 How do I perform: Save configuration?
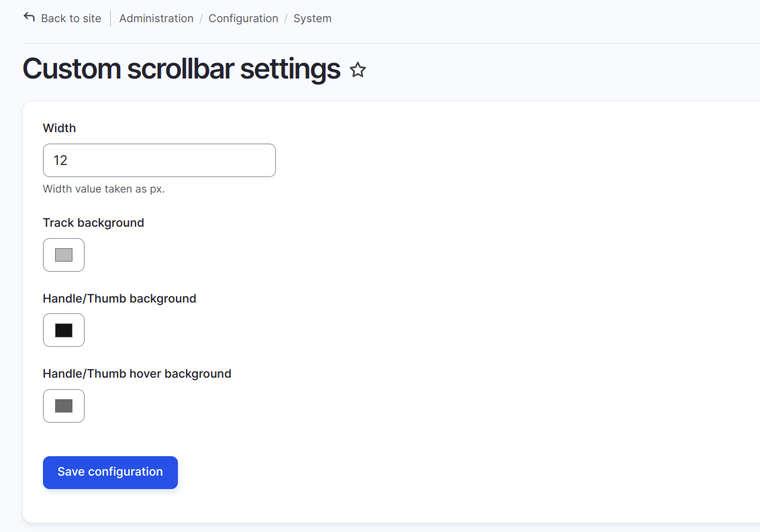tap(111, 472)
